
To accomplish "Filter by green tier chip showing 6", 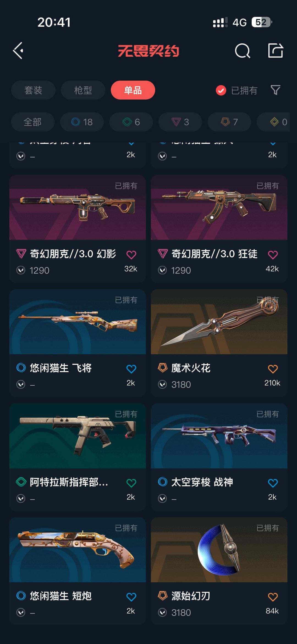I will (x=131, y=122).
